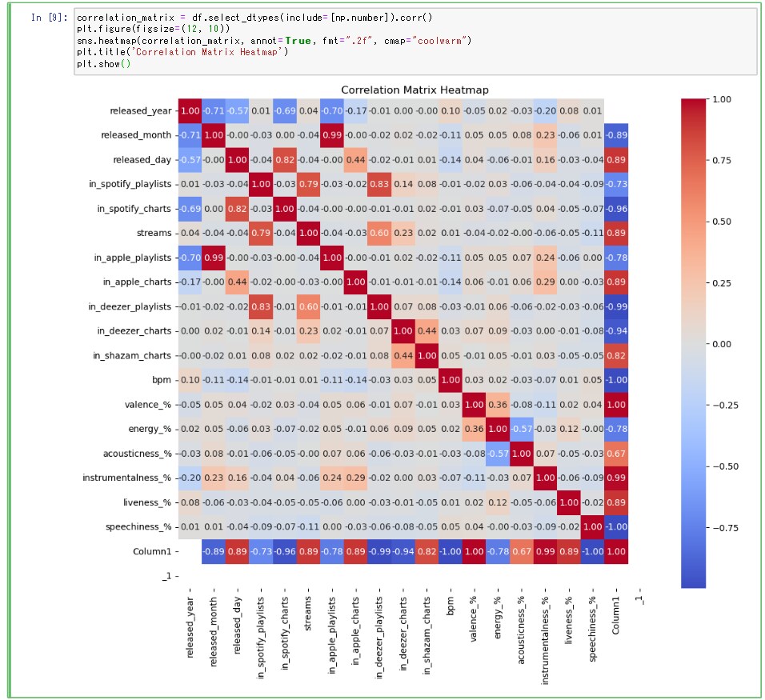Viewport: 765px width, 700px height.
Task: Click the −0.50 colorbar tick label
Action: 725,466
